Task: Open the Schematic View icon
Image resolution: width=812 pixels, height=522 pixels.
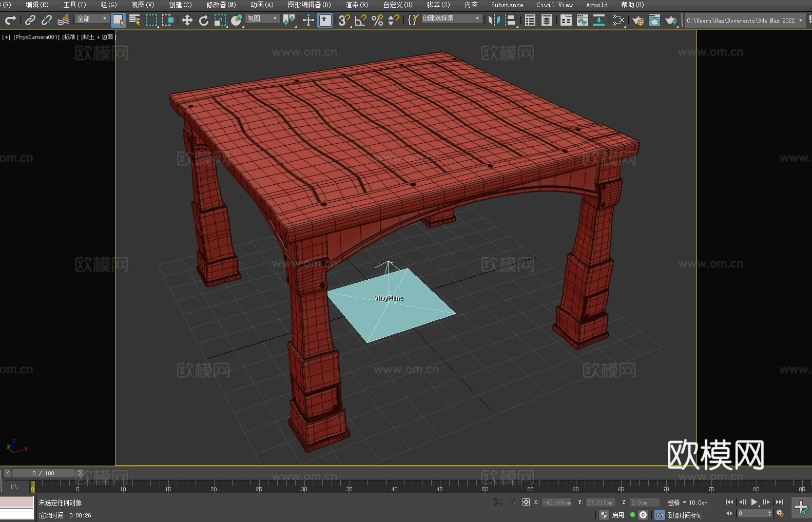Action: click(x=618, y=20)
